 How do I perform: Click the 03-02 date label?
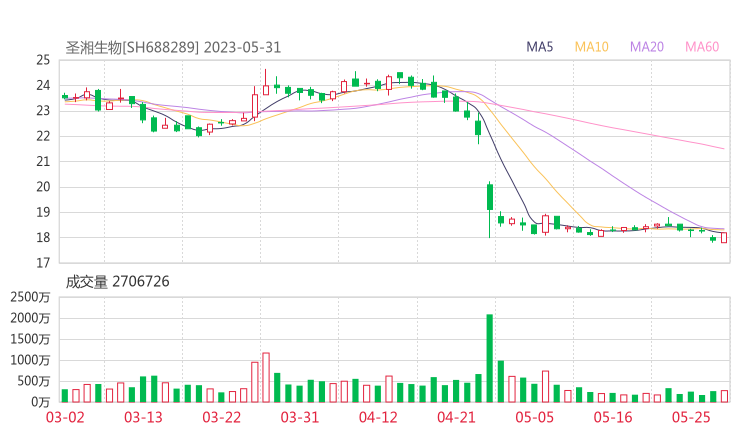coord(65,417)
